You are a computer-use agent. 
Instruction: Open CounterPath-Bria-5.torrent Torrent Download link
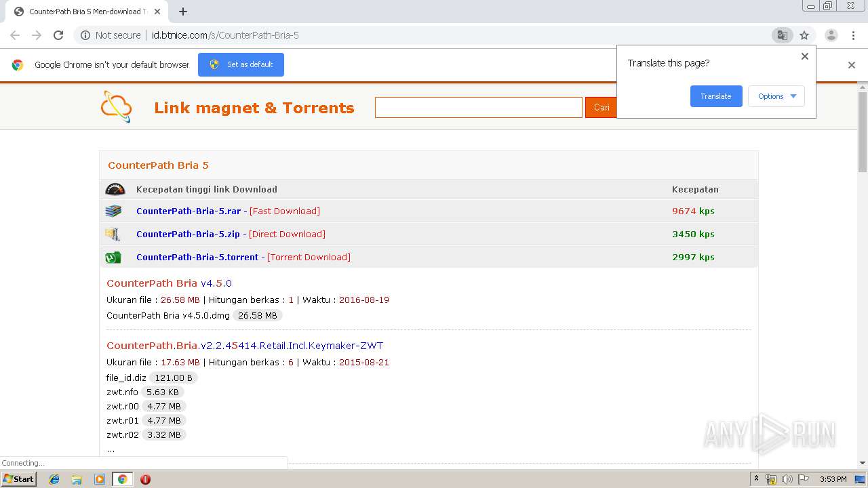point(243,257)
